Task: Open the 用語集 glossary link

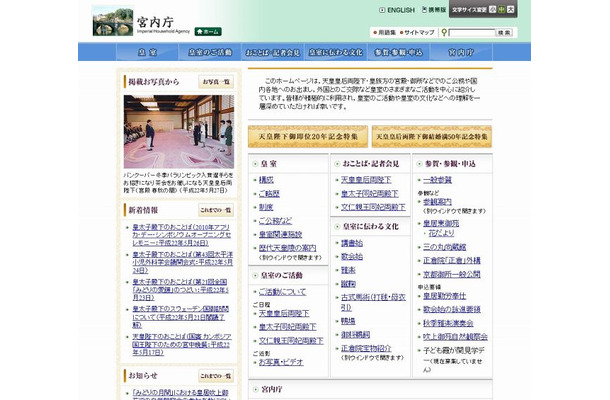Action: [384, 33]
